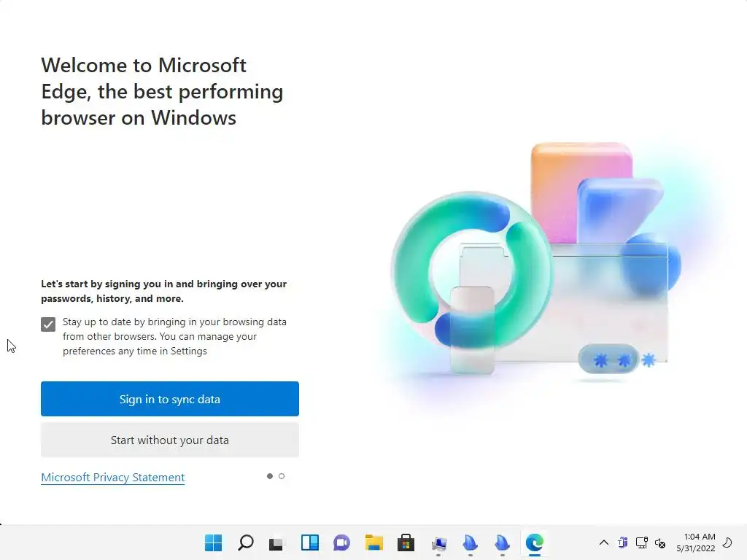Open the clock showing 1:04 AM
The width and height of the screenshot is (747, 560).
[696, 542]
